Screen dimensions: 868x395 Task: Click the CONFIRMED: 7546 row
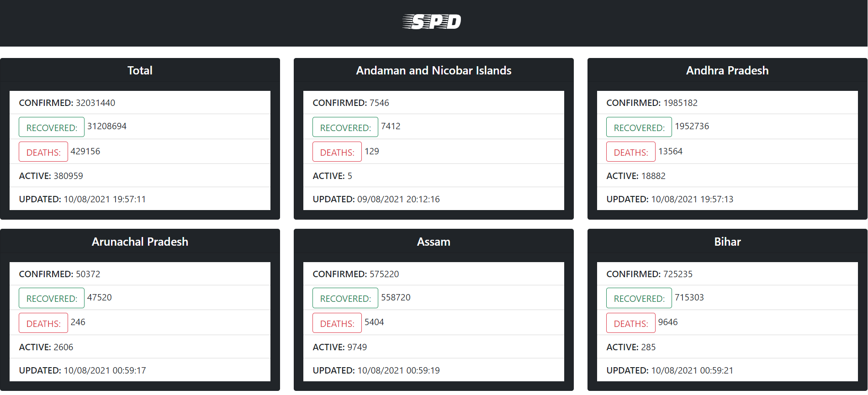coord(434,103)
